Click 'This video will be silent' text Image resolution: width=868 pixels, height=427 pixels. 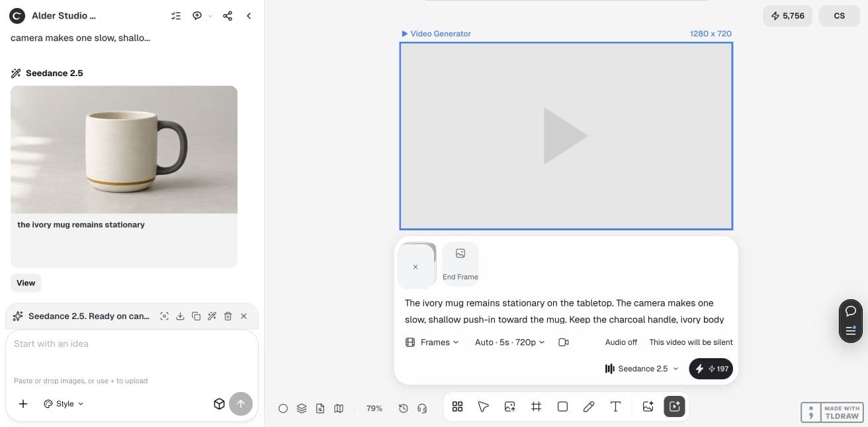tap(691, 342)
